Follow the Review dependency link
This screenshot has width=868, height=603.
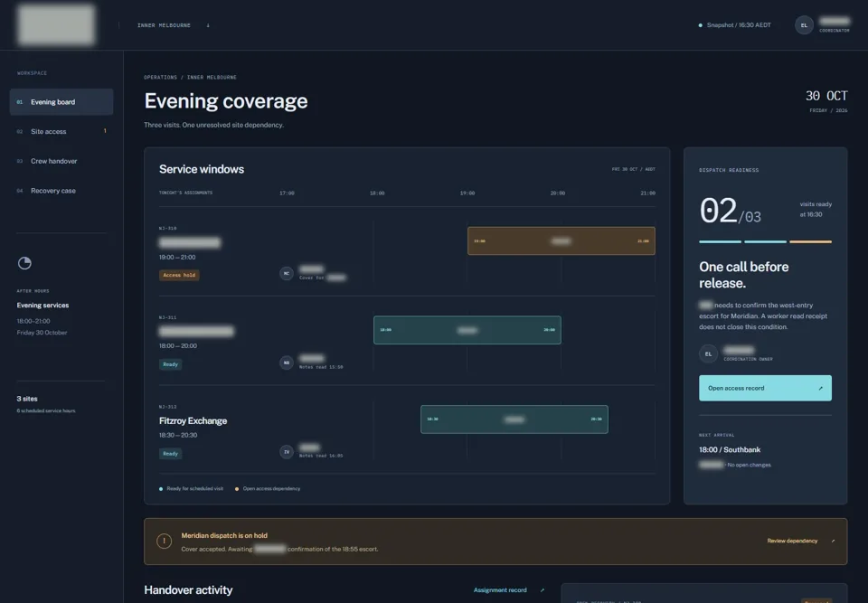pyautogui.click(x=792, y=541)
